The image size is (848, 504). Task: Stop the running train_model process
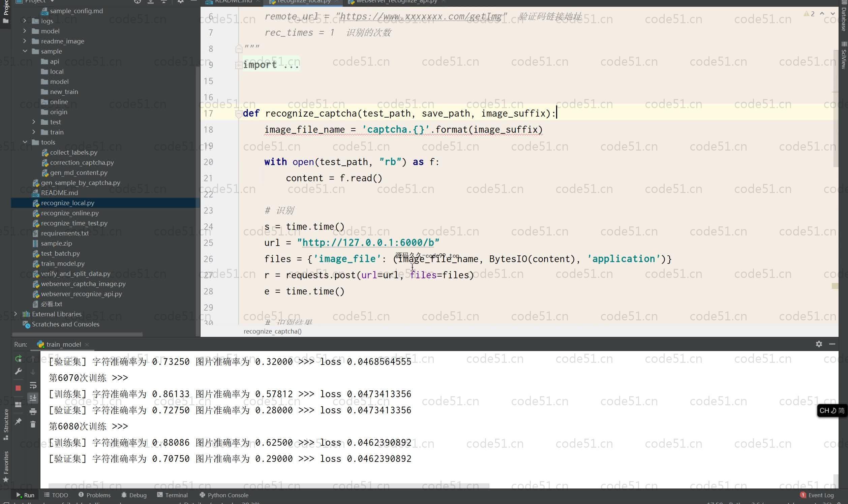[x=18, y=388]
